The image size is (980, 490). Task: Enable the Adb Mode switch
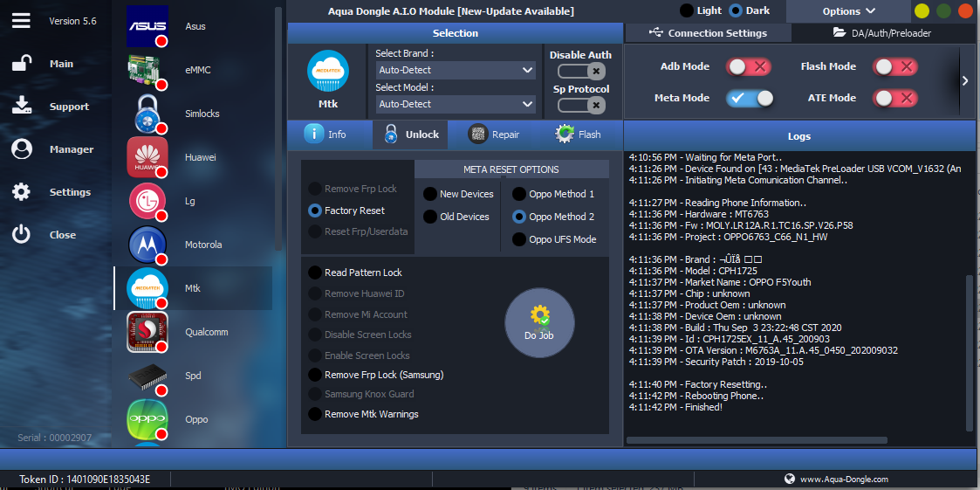click(749, 66)
